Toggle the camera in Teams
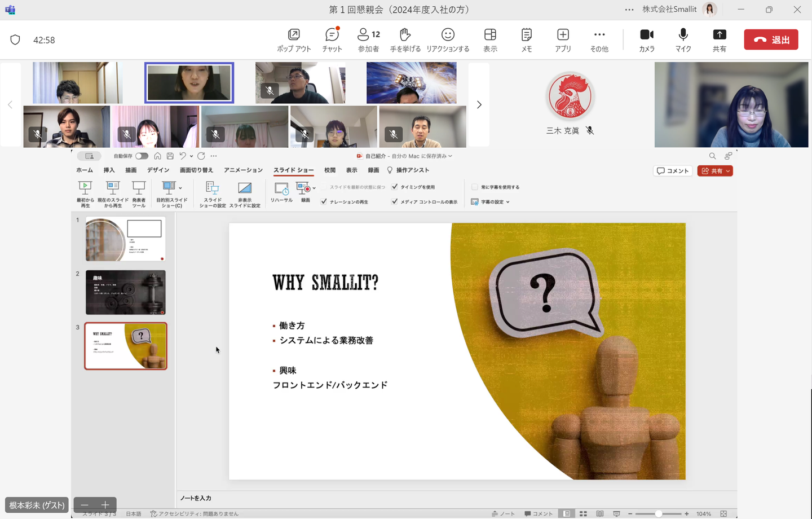 pyautogui.click(x=647, y=40)
